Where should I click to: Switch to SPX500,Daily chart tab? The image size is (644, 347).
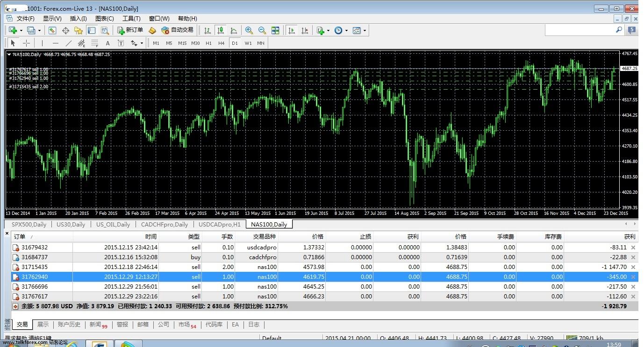coord(29,225)
